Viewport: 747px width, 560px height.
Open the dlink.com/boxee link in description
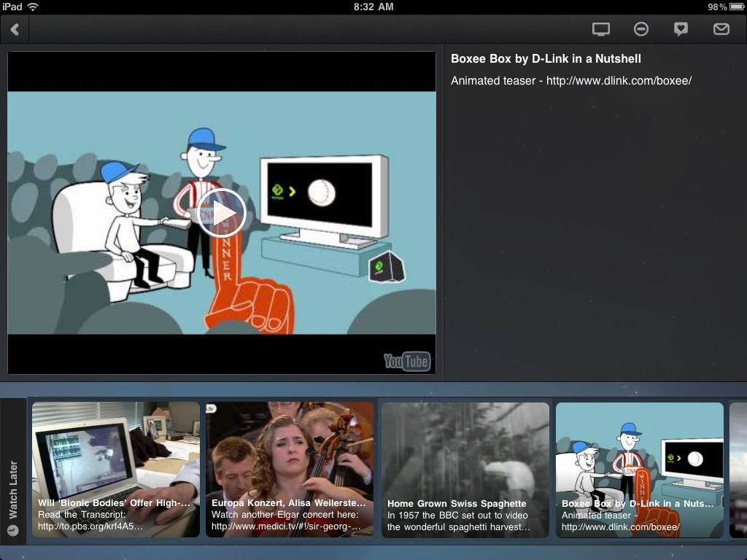pos(619,81)
